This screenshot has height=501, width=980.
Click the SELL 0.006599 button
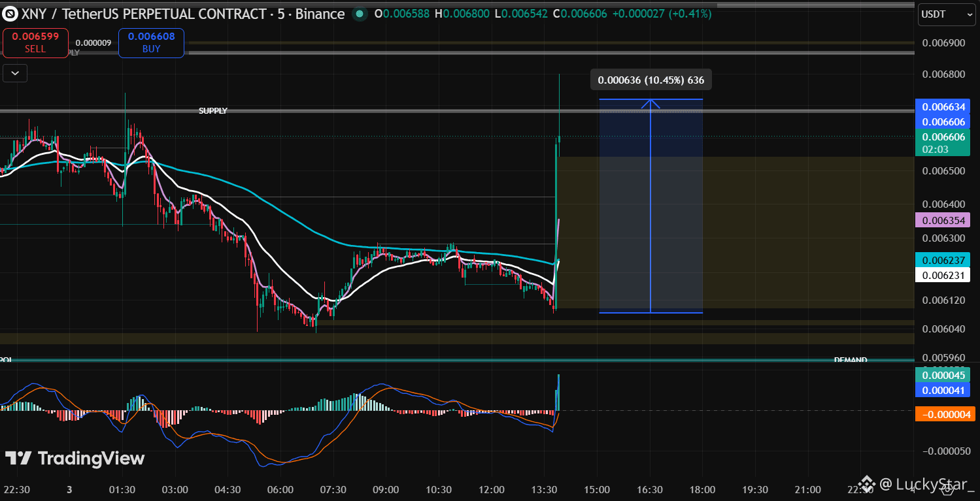[35, 43]
